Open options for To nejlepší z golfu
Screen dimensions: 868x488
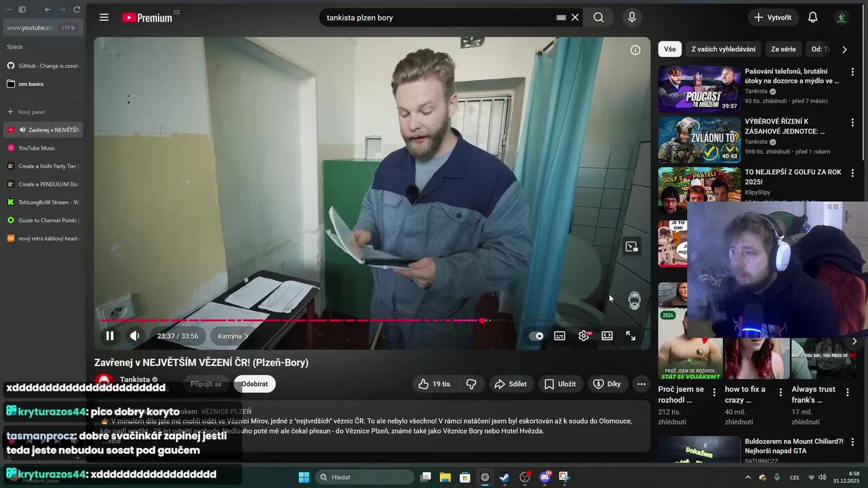coord(852,174)
